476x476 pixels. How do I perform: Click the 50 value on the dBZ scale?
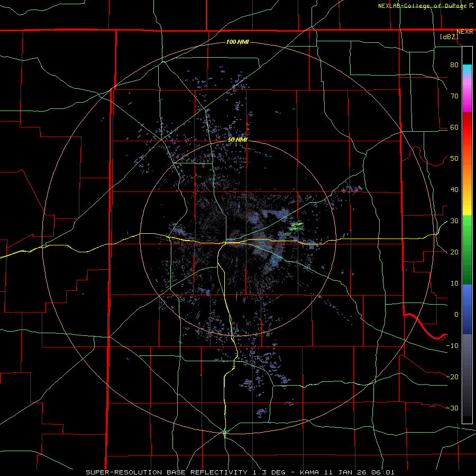click(454, 159)
